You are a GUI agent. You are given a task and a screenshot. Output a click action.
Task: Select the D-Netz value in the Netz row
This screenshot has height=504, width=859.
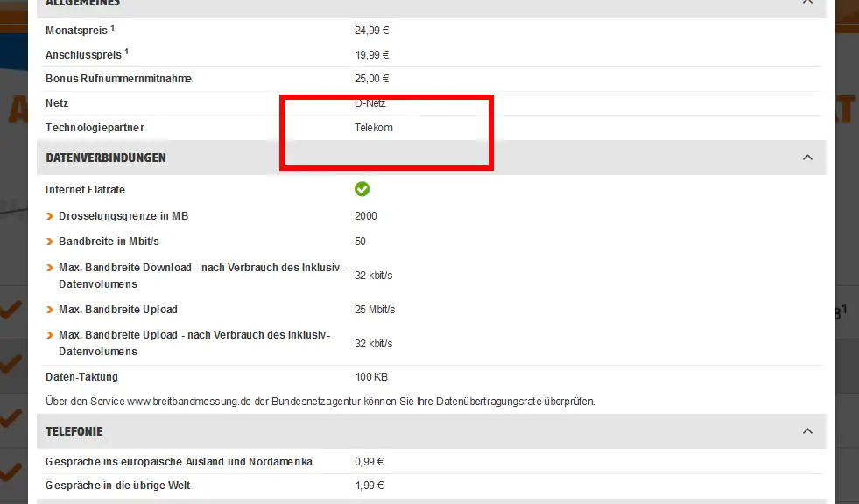(x=370, y=103)
